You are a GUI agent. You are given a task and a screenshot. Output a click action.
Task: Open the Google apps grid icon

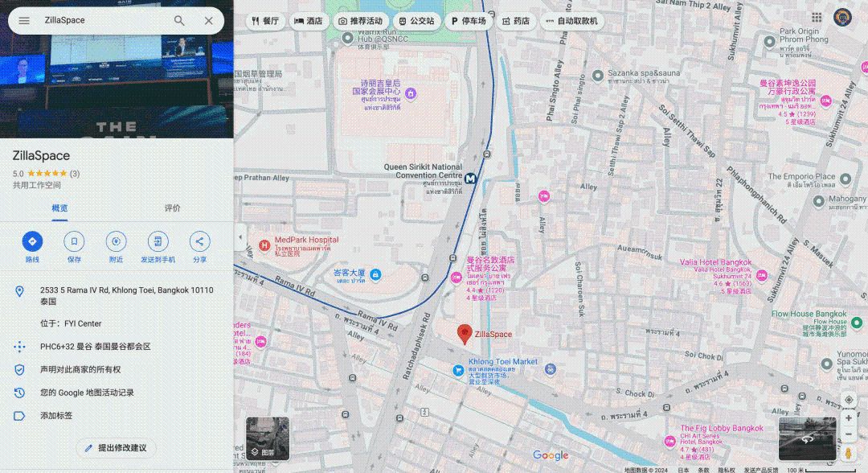tap(817, 16)
